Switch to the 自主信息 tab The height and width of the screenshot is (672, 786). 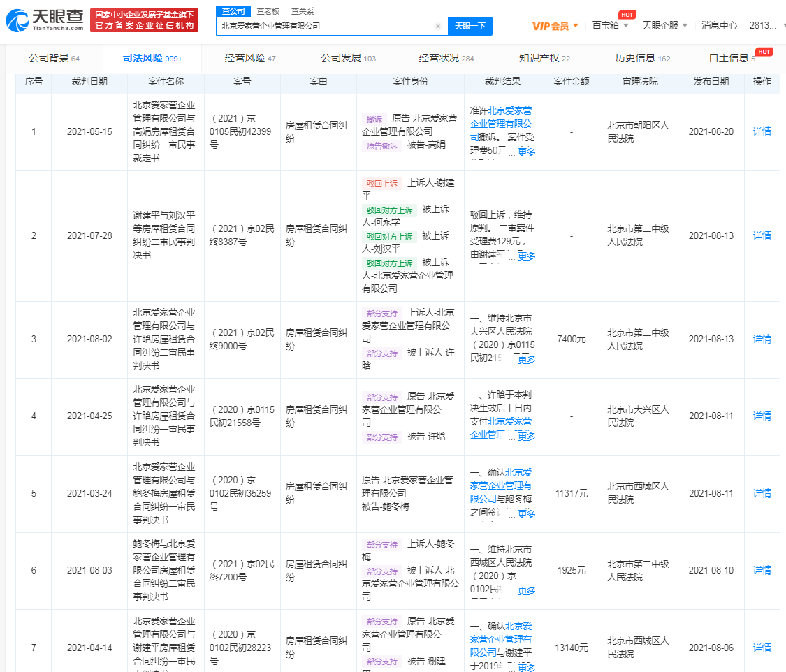(x=732, y=58)
